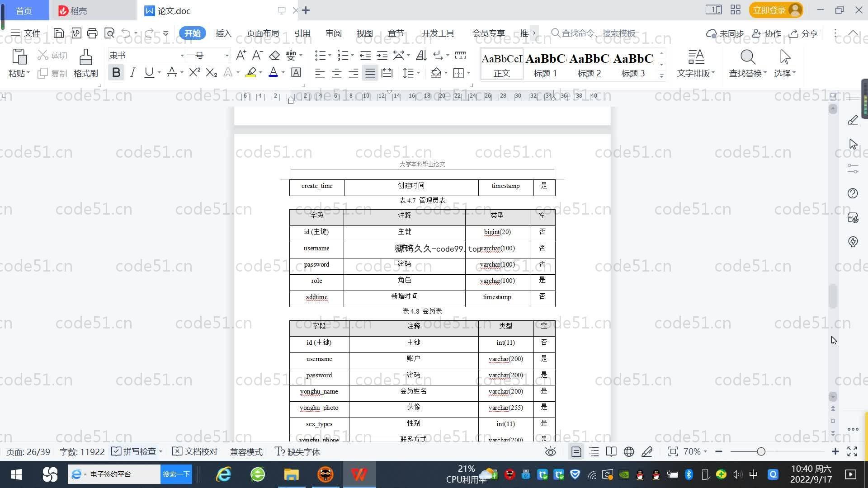Select the Format Painter brush

tap(85, 56)
